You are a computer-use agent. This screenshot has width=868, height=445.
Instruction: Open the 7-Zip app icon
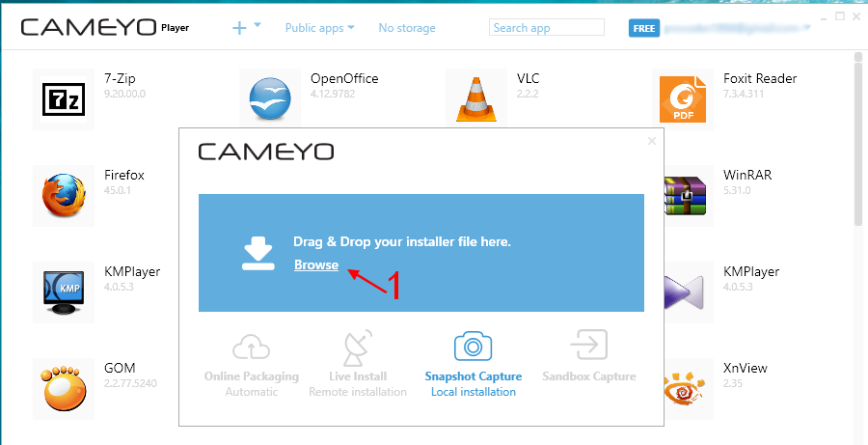[x=64, y=99]
